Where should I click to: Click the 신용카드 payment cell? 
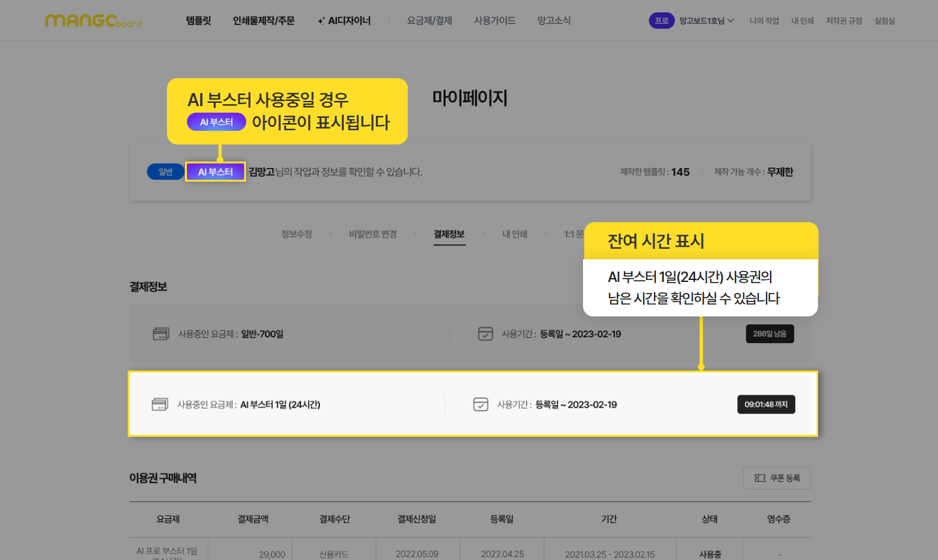(x=334, y=554)
